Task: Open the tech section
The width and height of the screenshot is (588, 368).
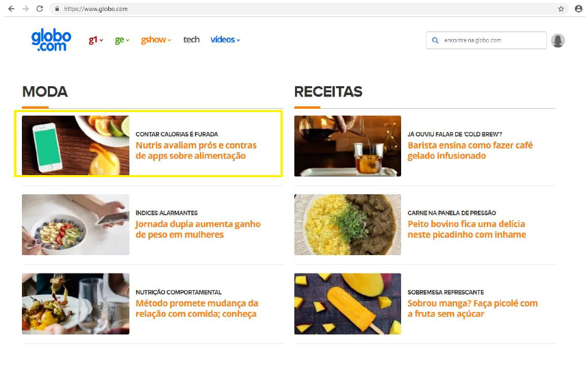Action: 191,40
